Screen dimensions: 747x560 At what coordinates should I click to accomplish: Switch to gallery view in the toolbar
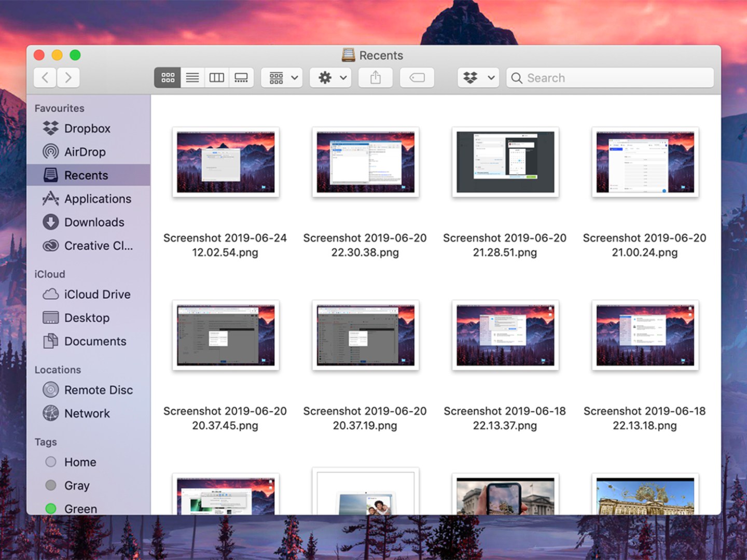pos(241,77)
